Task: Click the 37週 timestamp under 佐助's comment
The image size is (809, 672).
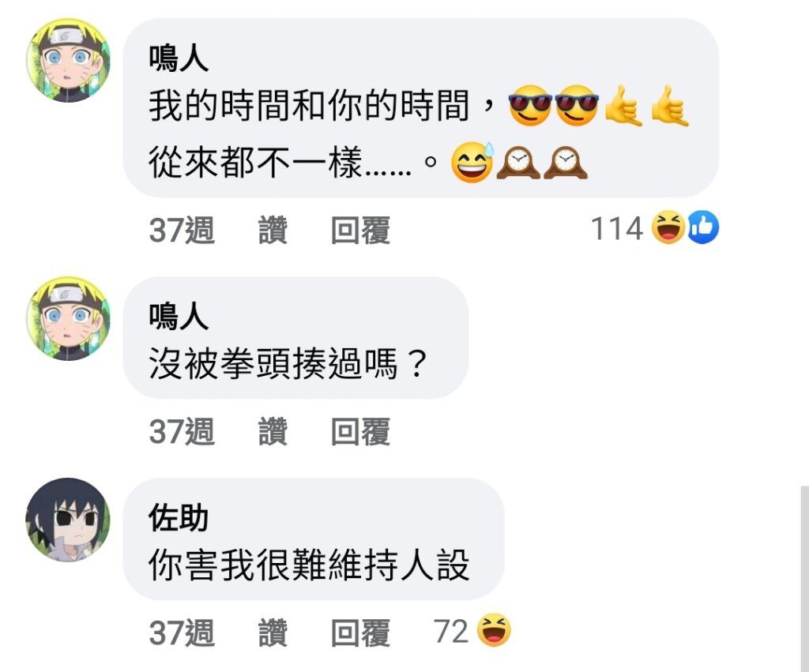Action: (x=182, y=633)
